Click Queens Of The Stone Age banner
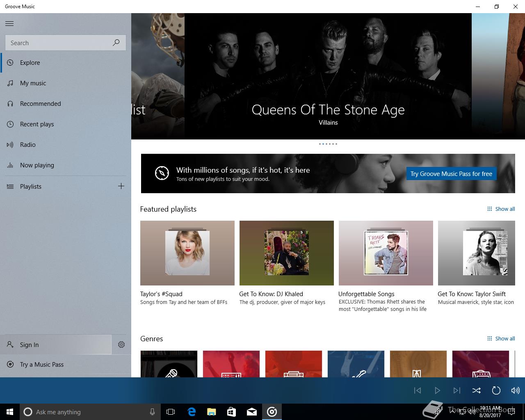Viewport: 525px width, 420px height. point(328,76)
